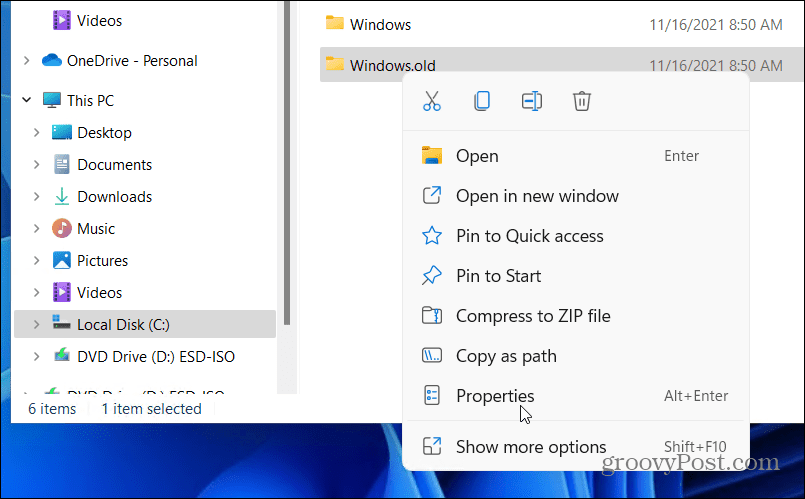
Task: Pin the folder to Quick access
Action: (529, 236)
